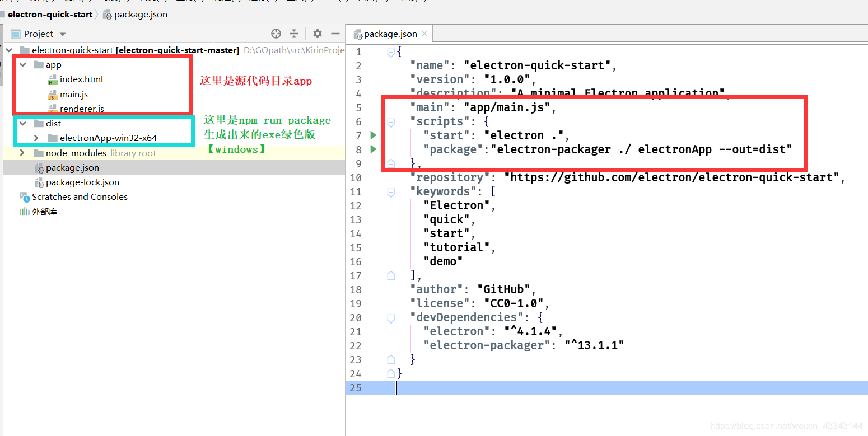Click the main.js file icon
The image size is (868, 436).
53,94
